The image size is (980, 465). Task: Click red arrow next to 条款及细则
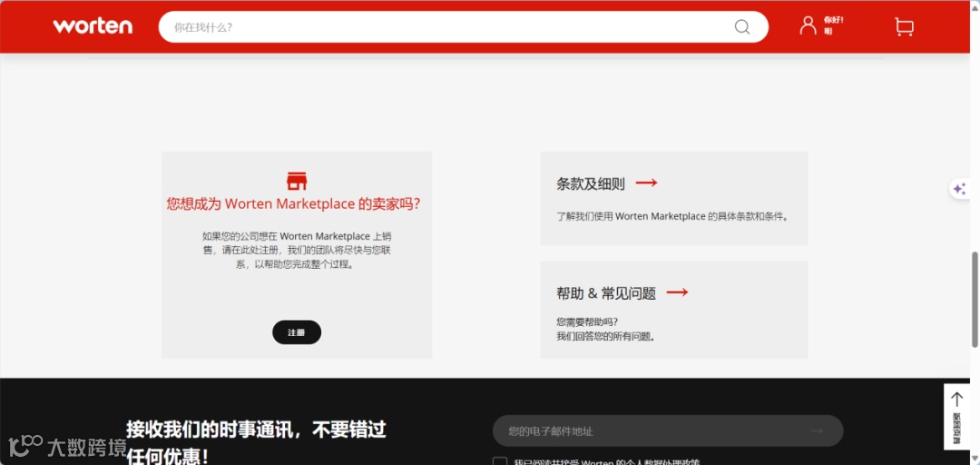(x=647, y=183)
